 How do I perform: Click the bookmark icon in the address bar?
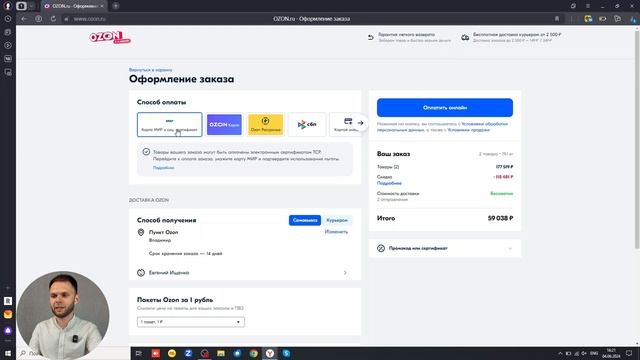click(x=557, y=19)
